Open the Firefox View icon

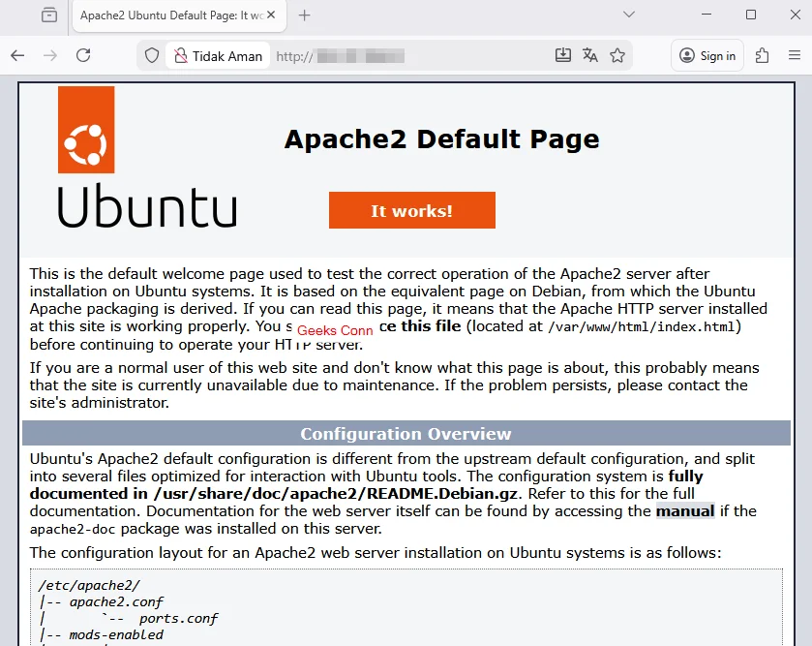pyautogui.click(x=50, y=15)
